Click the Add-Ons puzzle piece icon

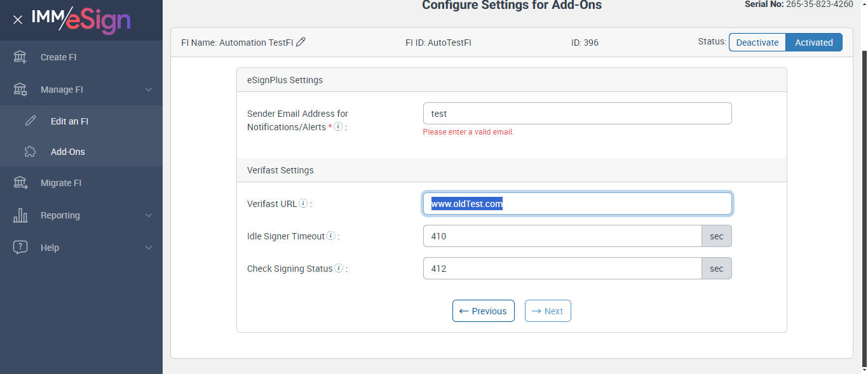click(31, 152)
